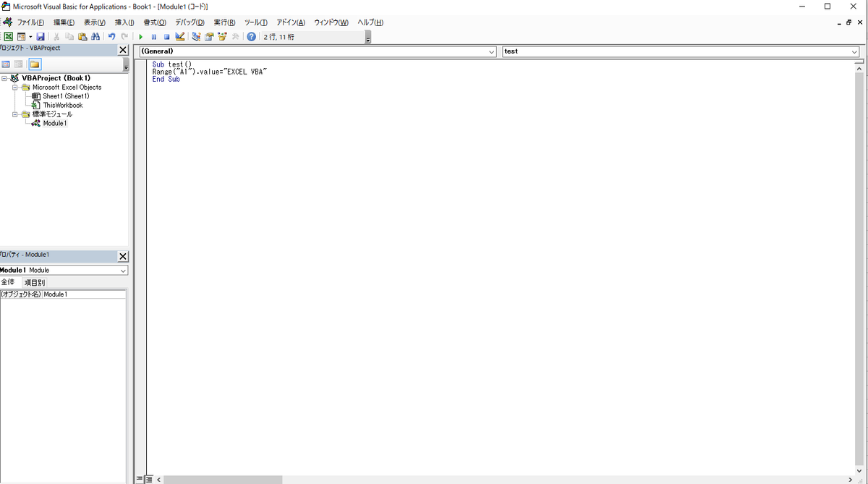This screenshot has width=868, height=484.
Task: Click the Toolbox wrench icon
Action: pyautogui.click(x=235, y=37)
